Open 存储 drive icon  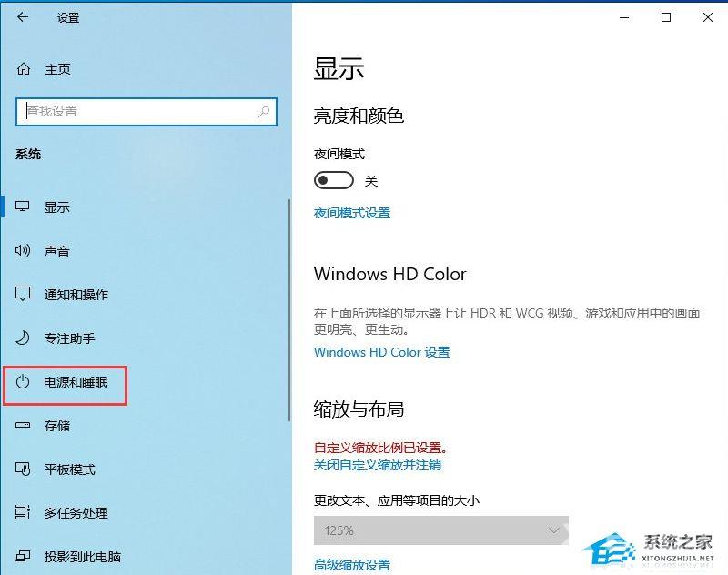pos(22,425)
